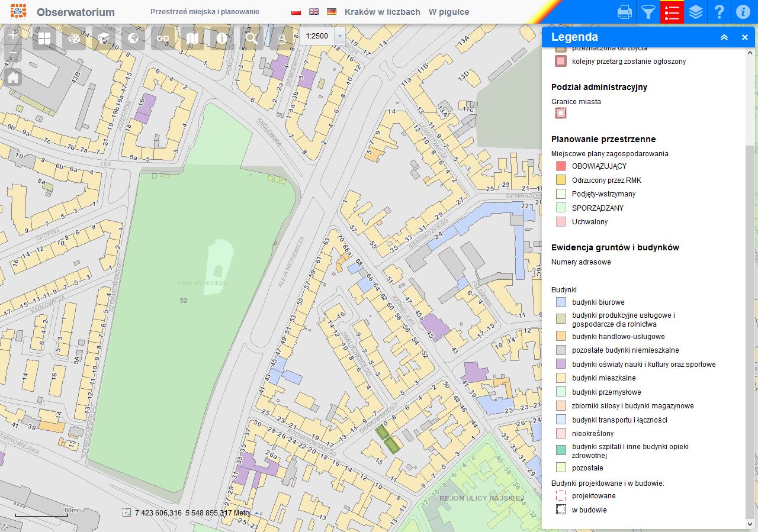Click the map coordinates readout text
Screen dimensions: 758x532
[x=192, y=513]
